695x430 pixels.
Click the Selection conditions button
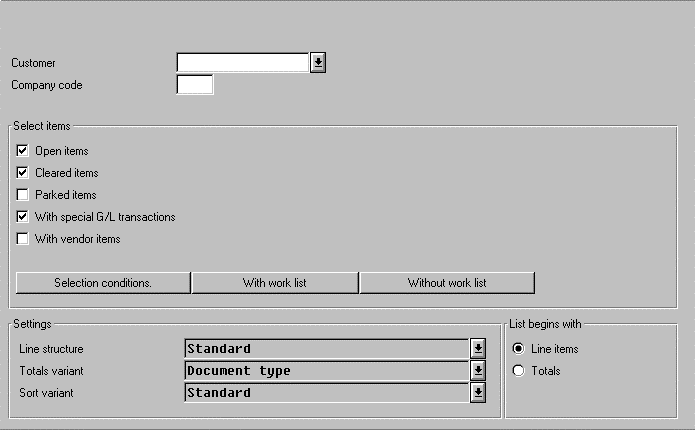(103, 283)
